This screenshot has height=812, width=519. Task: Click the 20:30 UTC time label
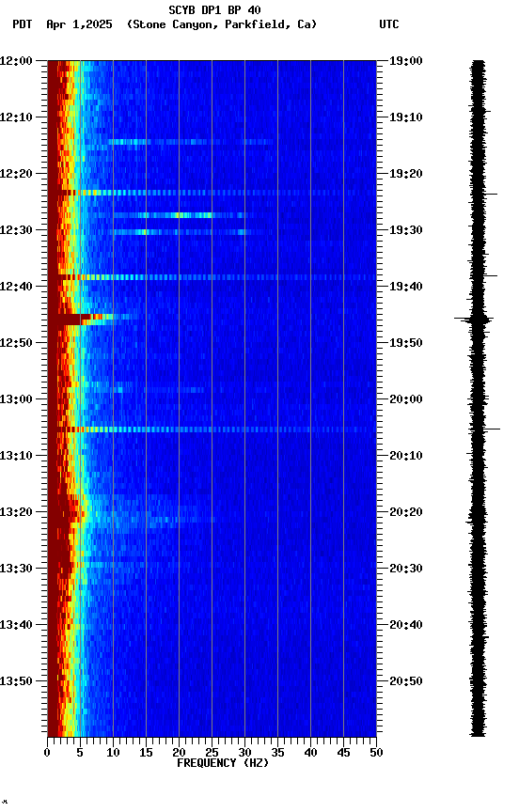coord(406,569)
